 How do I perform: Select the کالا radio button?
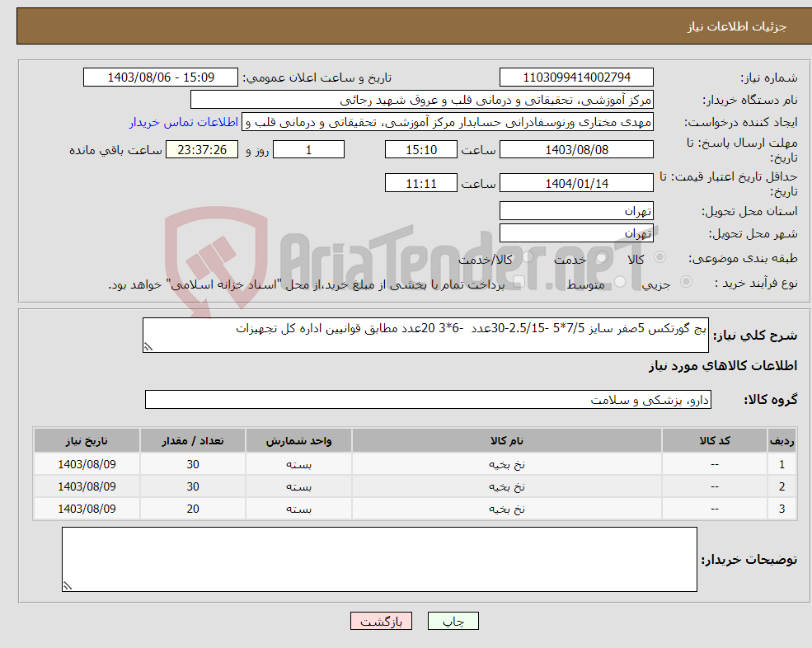(x=660, y=257)
